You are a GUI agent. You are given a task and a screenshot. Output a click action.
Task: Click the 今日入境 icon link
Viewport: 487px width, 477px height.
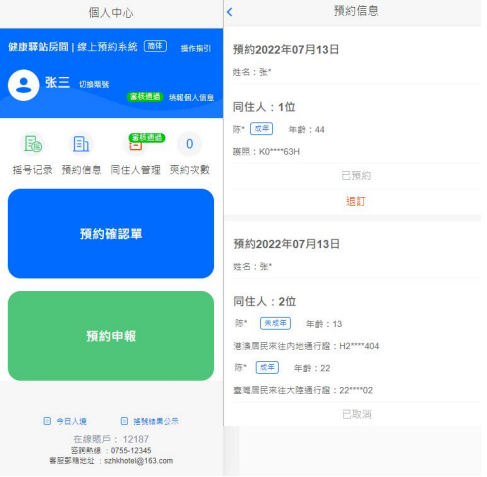[x=47, y=421]
